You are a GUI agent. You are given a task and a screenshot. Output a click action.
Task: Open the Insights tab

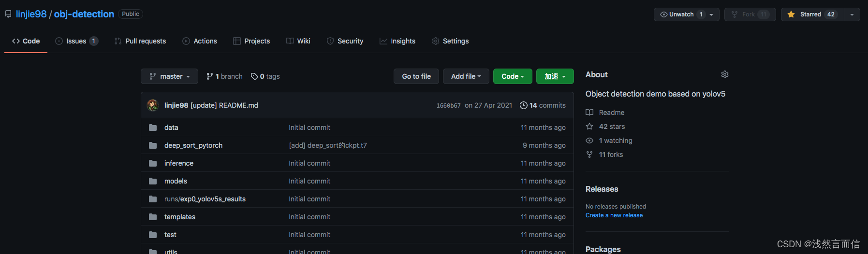(x=397, y=41)
